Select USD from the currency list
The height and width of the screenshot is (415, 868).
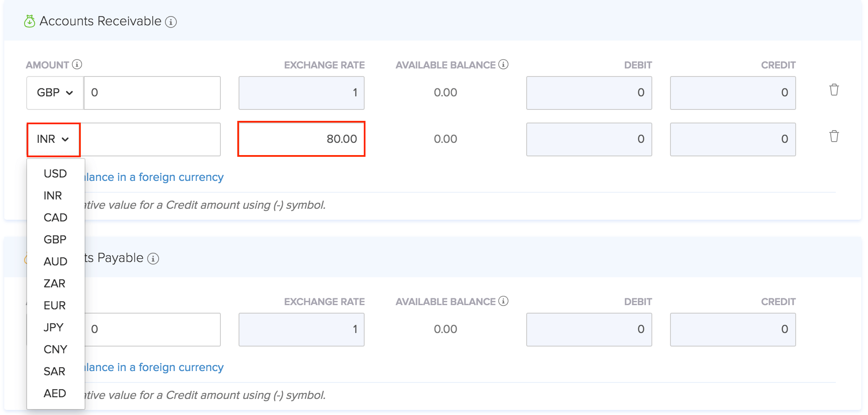[55, 174]
